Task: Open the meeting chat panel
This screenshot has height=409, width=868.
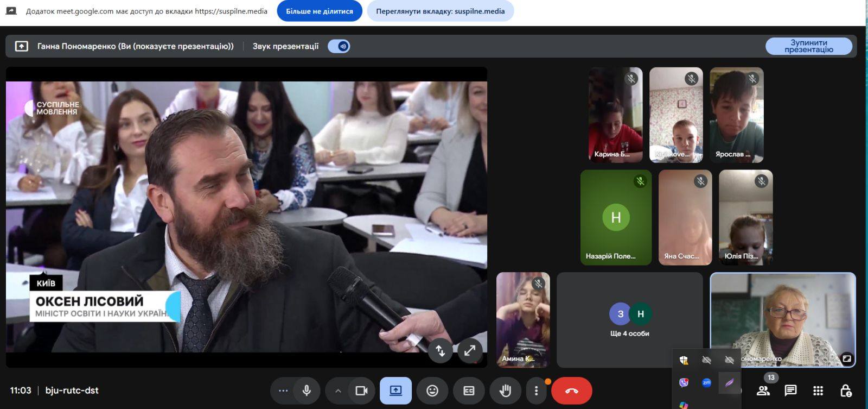Action: click(x=790, y=391)
